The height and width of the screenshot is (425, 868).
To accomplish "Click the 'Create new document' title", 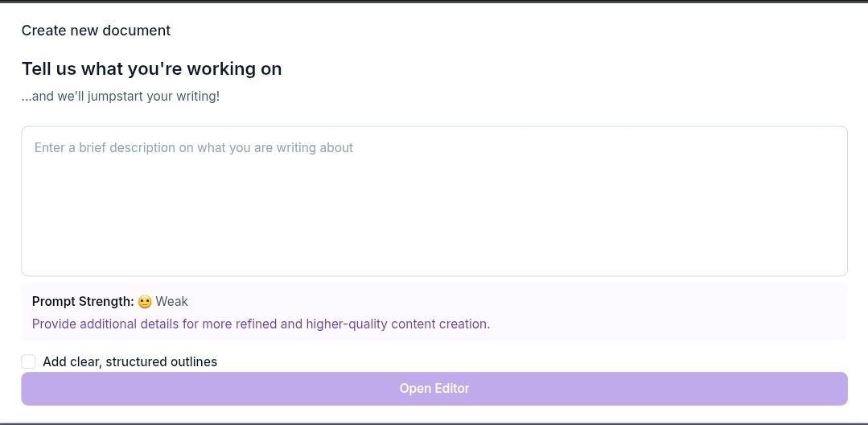I will coord(97,31).
